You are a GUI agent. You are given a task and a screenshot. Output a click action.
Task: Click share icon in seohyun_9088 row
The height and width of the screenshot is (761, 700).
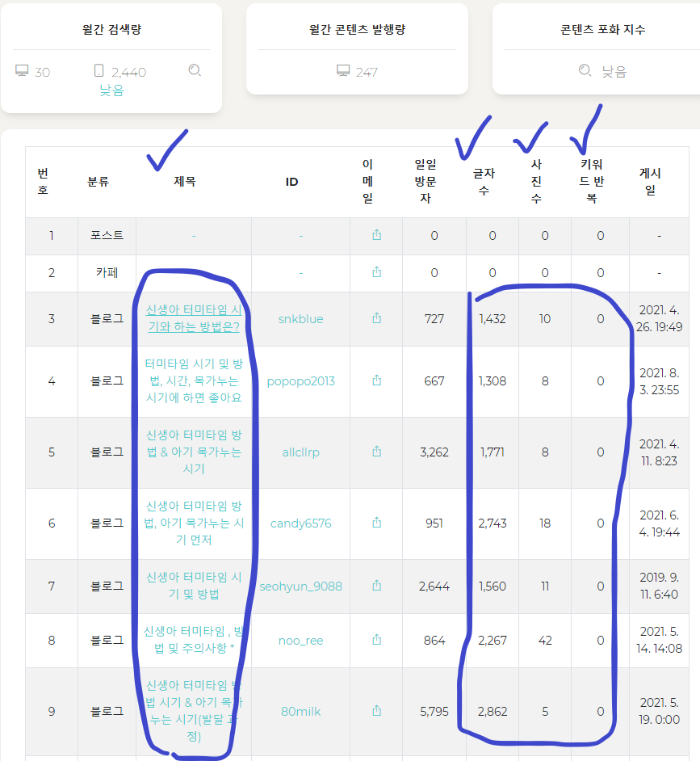pos(376,586)
